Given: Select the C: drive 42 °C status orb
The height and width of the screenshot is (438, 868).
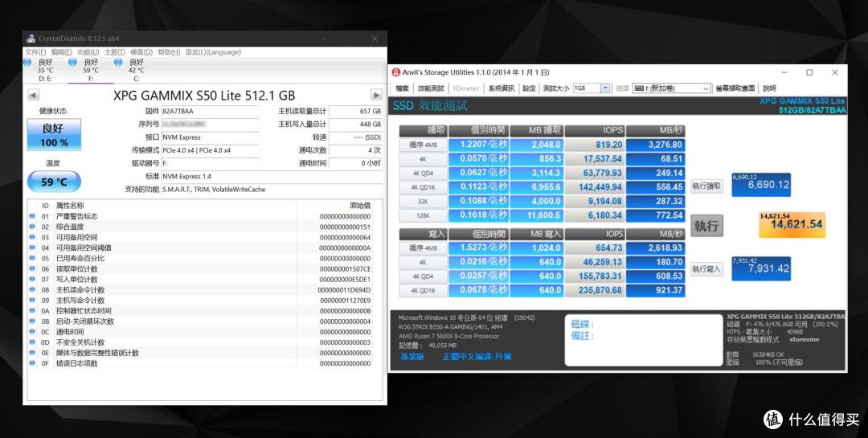Looking at the screenshot, I should (118, 63).
